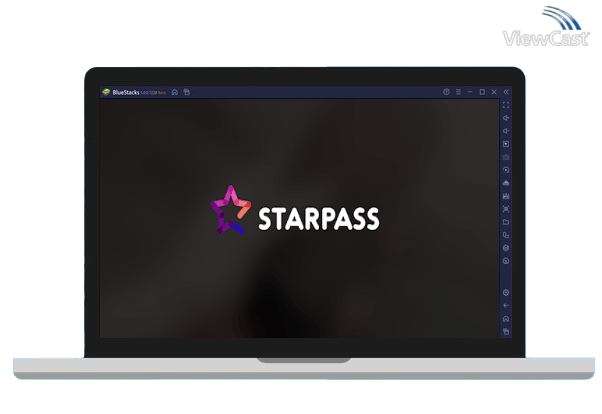Open recent apps at the sidebar bottom
This screenshot has width=602, height=414.
(x=506, y=331)
